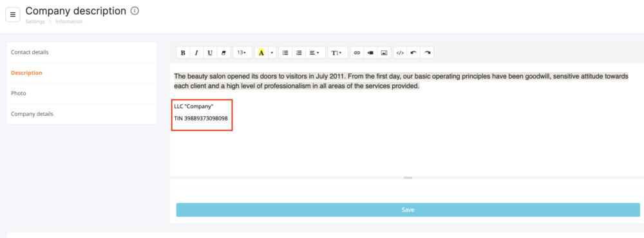
Task: Save the company description
Action: (x=408, y=210)
